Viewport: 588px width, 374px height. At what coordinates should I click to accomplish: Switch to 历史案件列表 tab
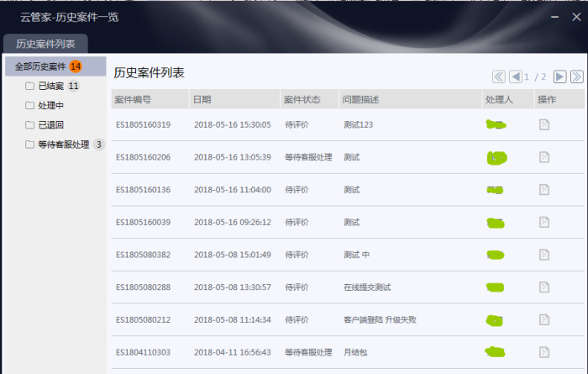pyautogui.click(x=45, y=44)
